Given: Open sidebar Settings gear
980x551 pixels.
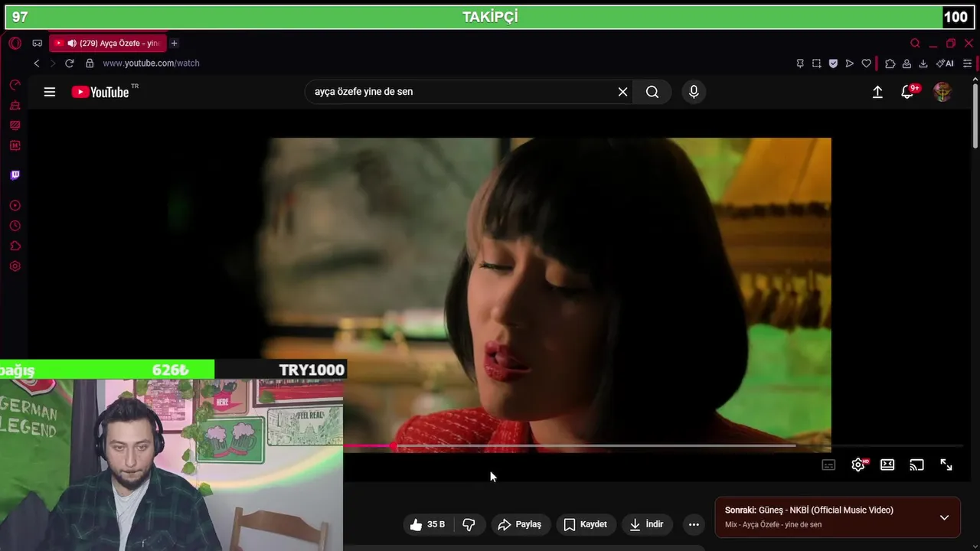Looking at the screenshot, I should [x=15, y=266].
